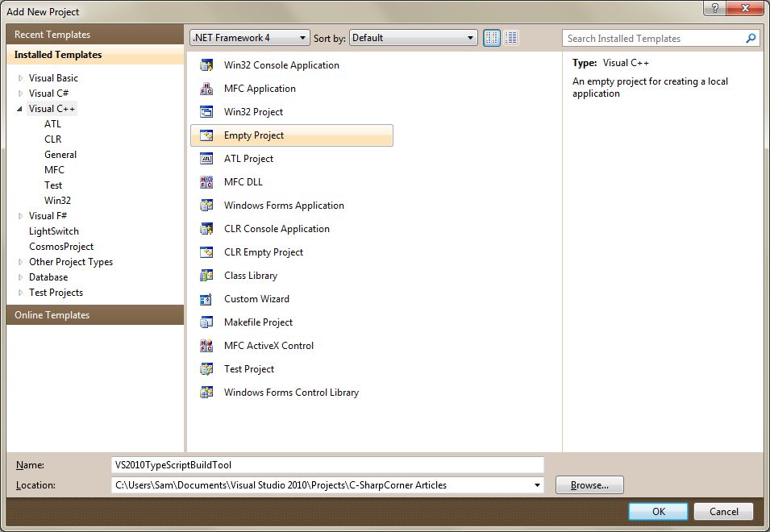770x532 pixels.
Task: Click the Windows Forms Control Library icon
Action: tap(206, 393)
